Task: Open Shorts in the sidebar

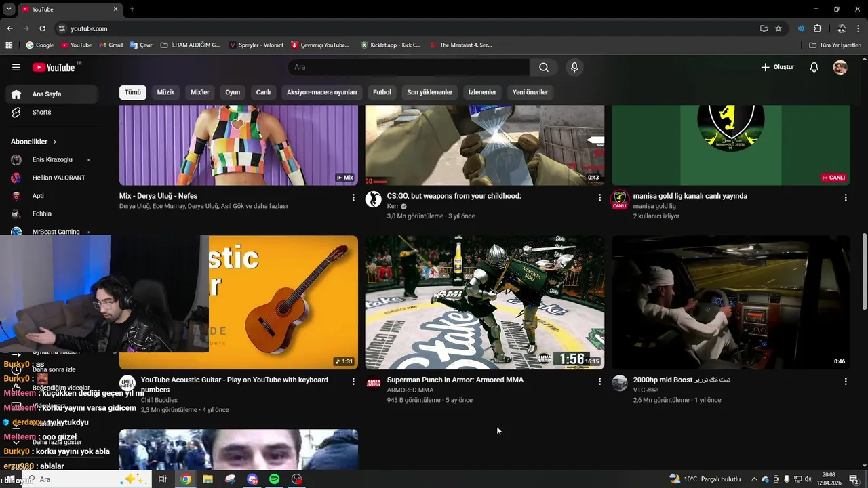Action: 52,112
